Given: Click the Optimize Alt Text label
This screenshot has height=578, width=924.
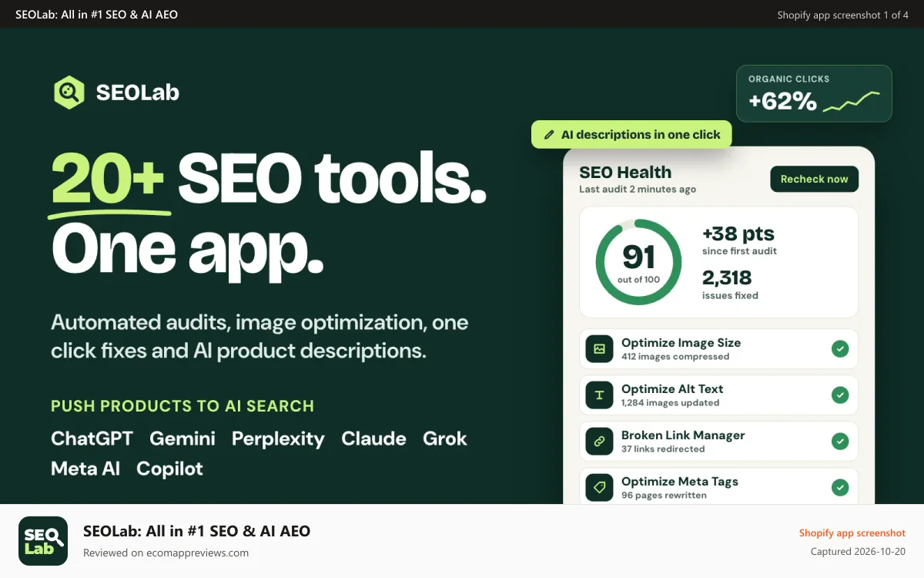Looking at the screenshot, I should click(672, 389).
